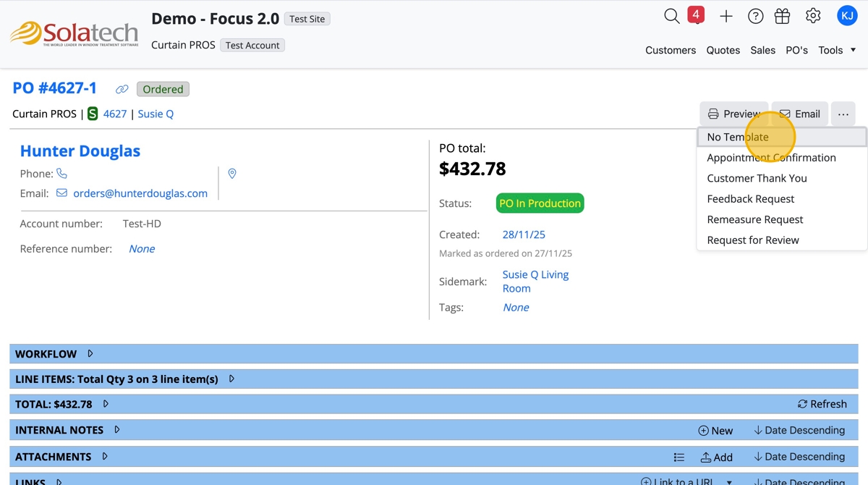
Task: Open orders@hunterdouglas.com email link
Action: [140, 193]
